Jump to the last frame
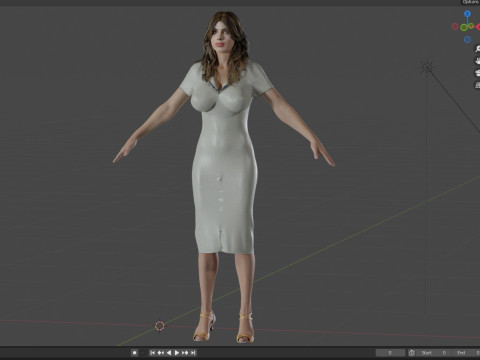 point(193,352)
